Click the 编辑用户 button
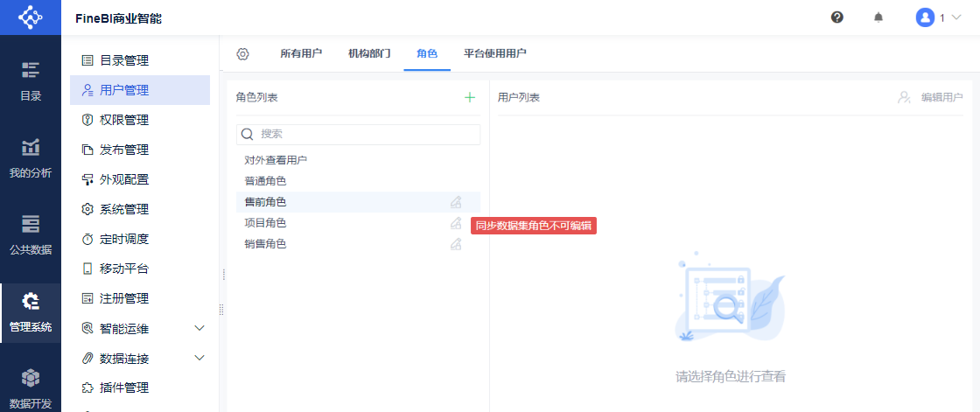Viewport: 980px width, 412px height. pos(931,97)
